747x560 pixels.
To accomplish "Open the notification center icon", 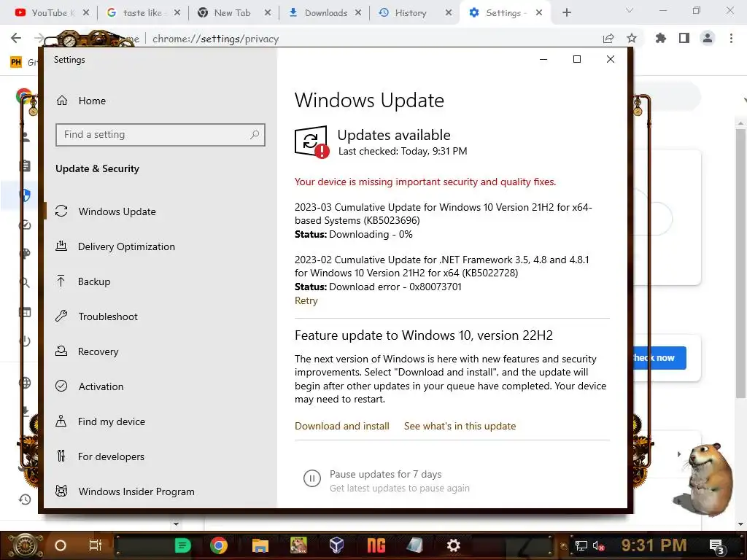I will pos(716,546).
